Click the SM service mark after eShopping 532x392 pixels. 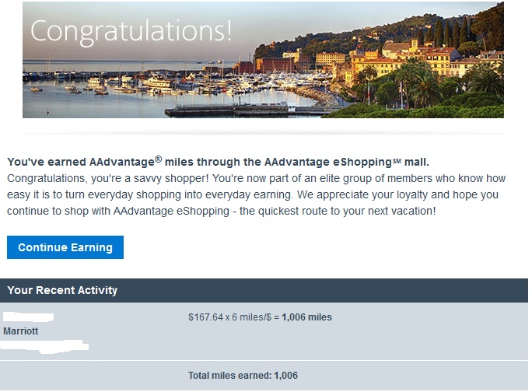tap(397, 160)
